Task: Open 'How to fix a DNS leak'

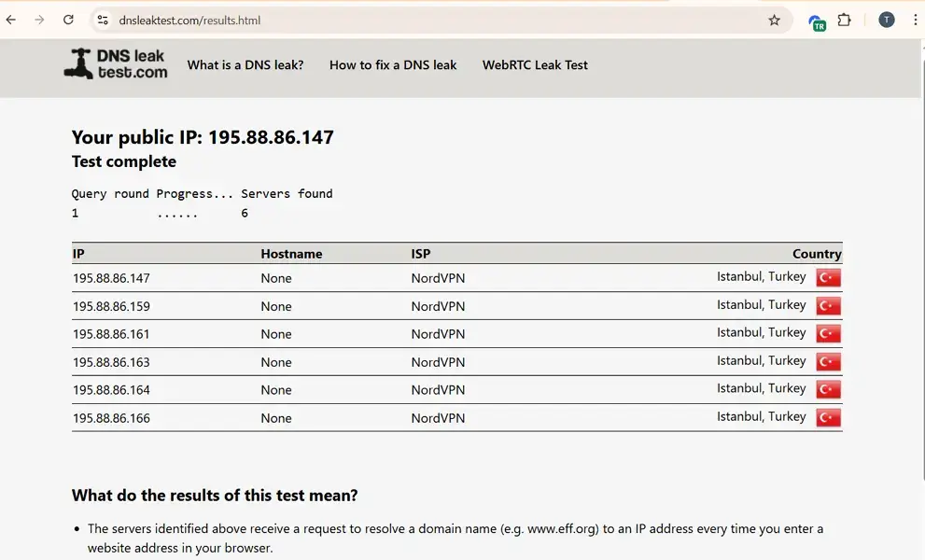Action: tap(393, 65)
